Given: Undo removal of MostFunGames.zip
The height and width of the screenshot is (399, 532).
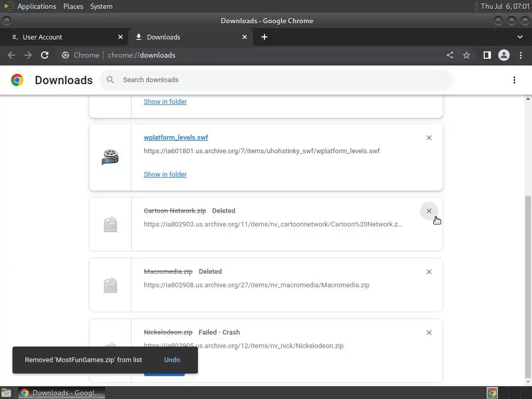Looking at the screenshot, I should pos(172,360).
